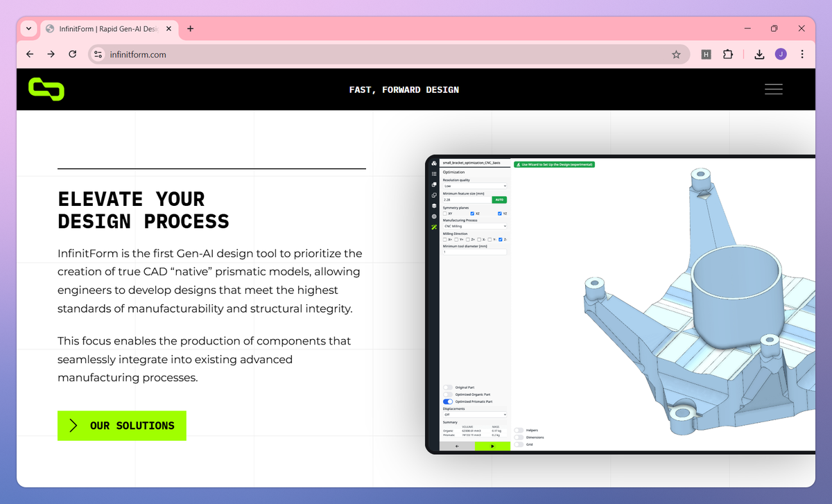Toggle Optimized Organic Part on

point(448,394)
